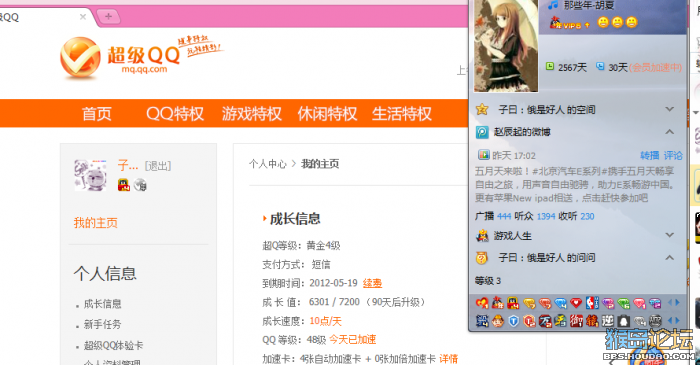
Task: Click the gray 逆 game badge
Action: [608, 321]
